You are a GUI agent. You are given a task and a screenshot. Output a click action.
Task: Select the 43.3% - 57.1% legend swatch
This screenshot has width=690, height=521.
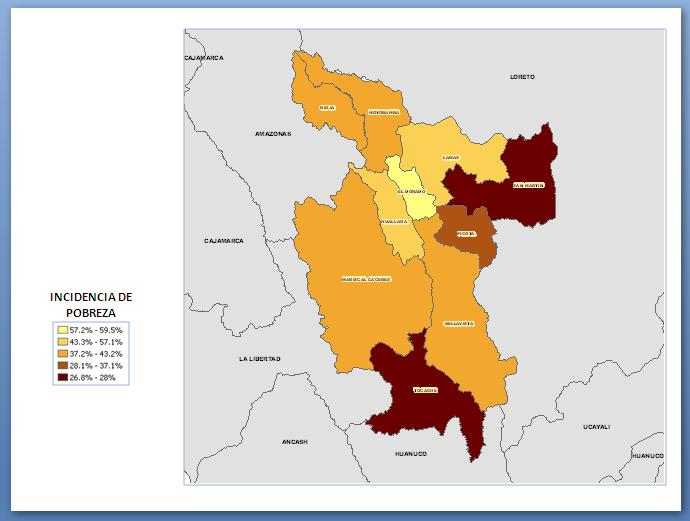tap(63, 341)
